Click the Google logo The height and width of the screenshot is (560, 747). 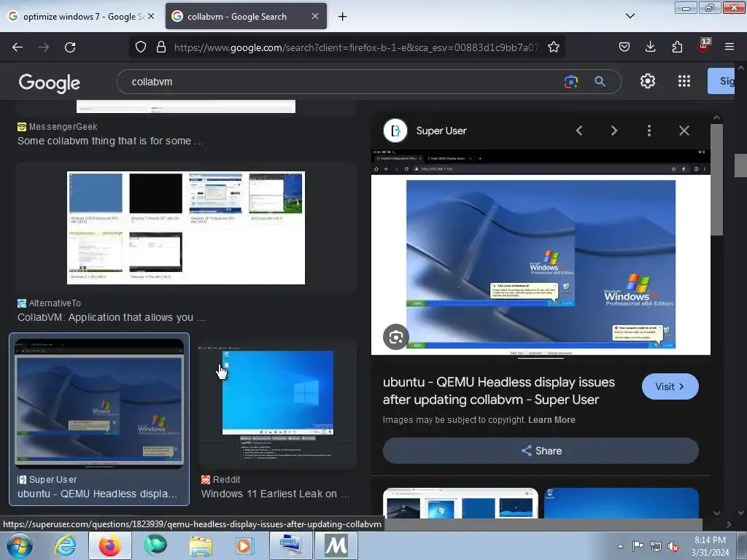tap(50, 83)
